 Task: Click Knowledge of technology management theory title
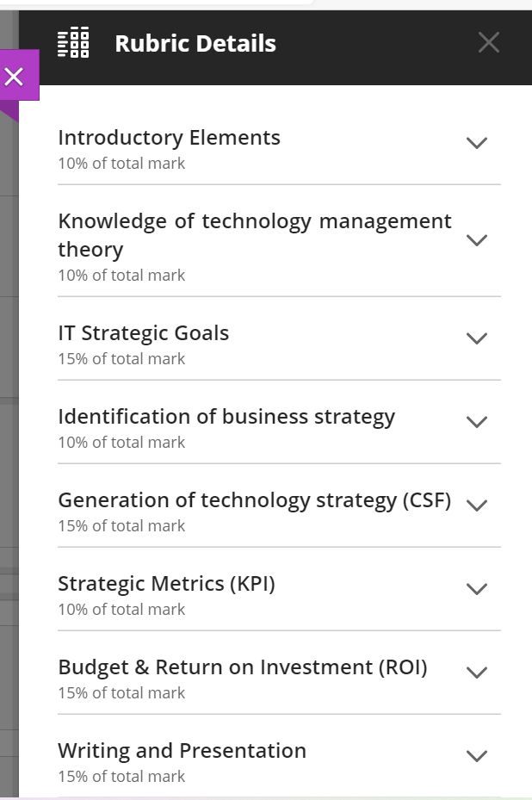255,235
